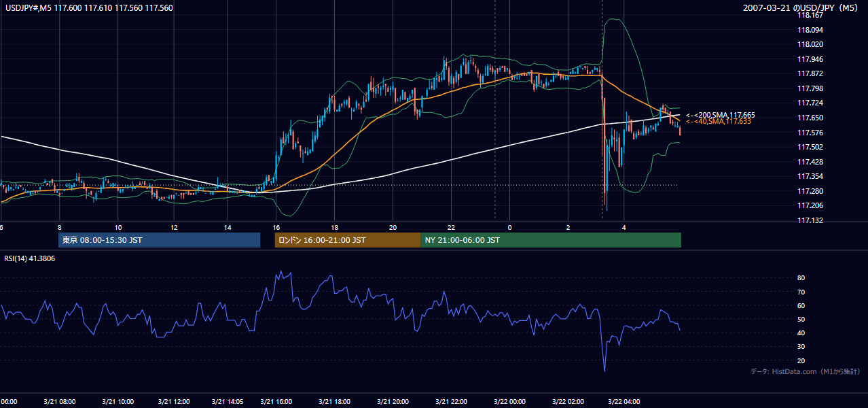868x408 pixels.
Task: Select the 東京 08:00-15:30 JST session bar
Action: pos(159,240)
